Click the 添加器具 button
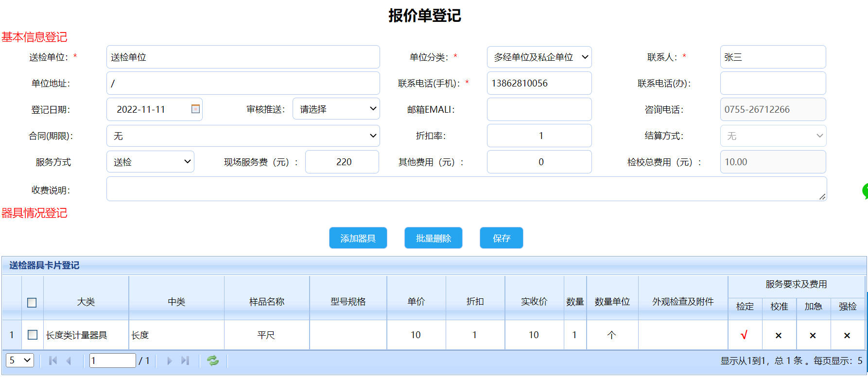The height and width of the screenshot is (378, 868). [x=358, y=238]
